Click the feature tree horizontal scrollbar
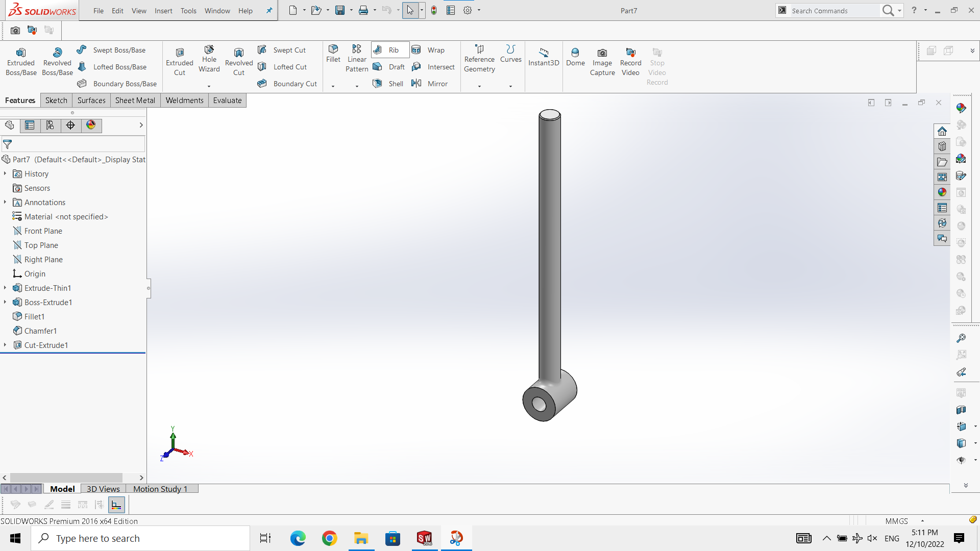Viewport: 980px width, 551px height. pos(66,478)
